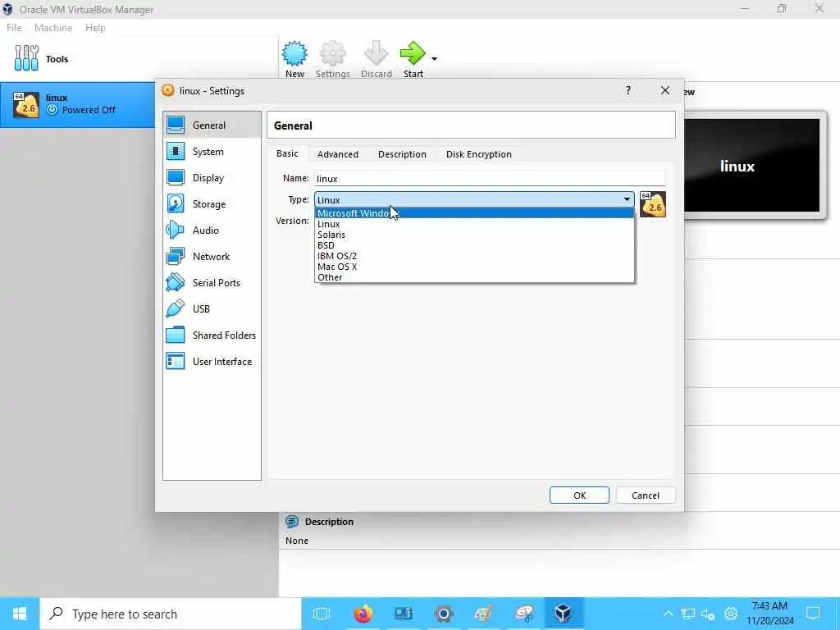Click in the Name field containing linux
The width and height of the screenshot is (840, 630).
(x=490, y=178)
